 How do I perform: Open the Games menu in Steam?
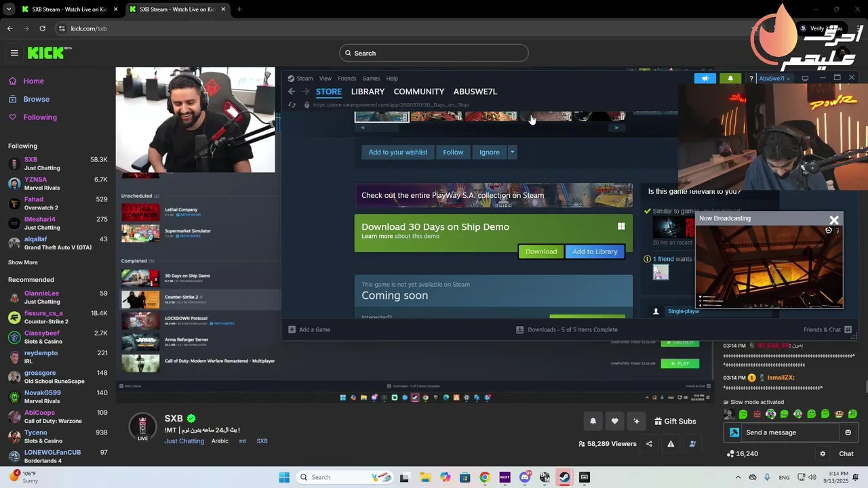(x=371, y=78)
